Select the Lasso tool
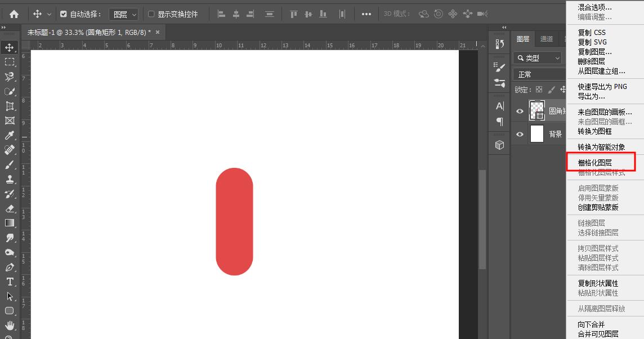Screen dimensions: 644x339 (9, 77)
